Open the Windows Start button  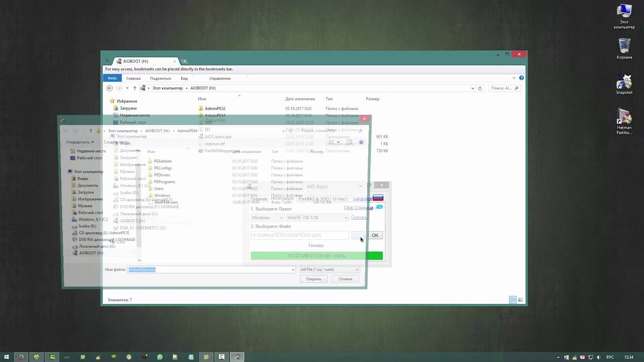(x=7, y=357)
